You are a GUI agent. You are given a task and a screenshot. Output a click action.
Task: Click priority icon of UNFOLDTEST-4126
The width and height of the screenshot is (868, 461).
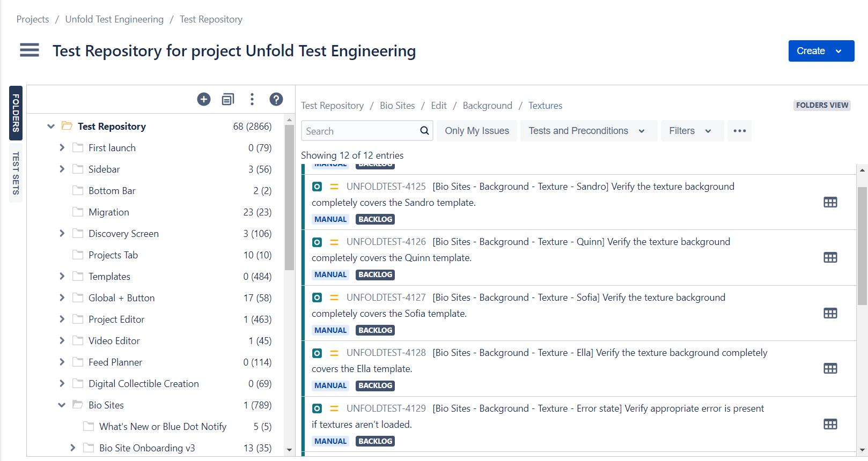tap(334, 242)
